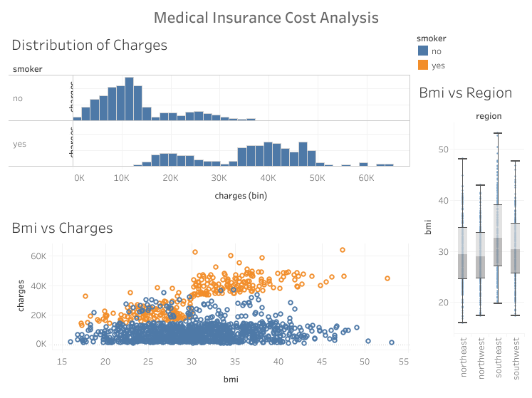Click the 'region' header above box plots
This screenshot has width=532, height=398.
489,116
